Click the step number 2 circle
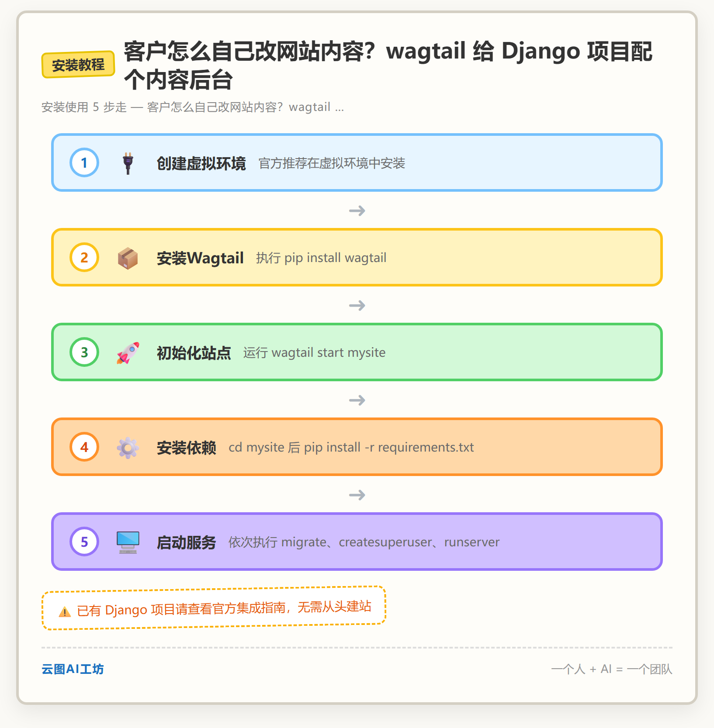The height and width of the screenshot is (728, 714). click(84, 257)
